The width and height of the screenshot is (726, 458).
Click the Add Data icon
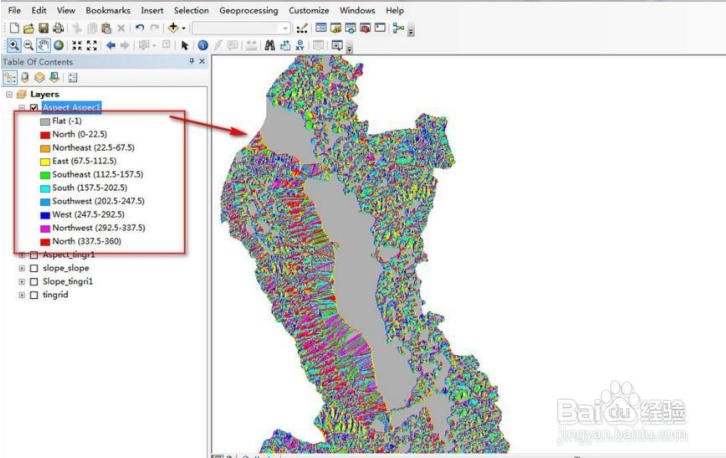173,28
